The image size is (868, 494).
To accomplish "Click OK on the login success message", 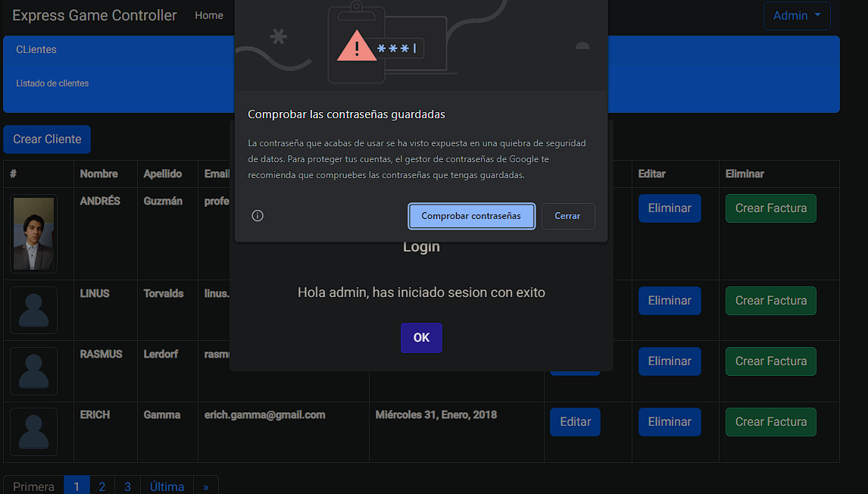I will [421, 337].
